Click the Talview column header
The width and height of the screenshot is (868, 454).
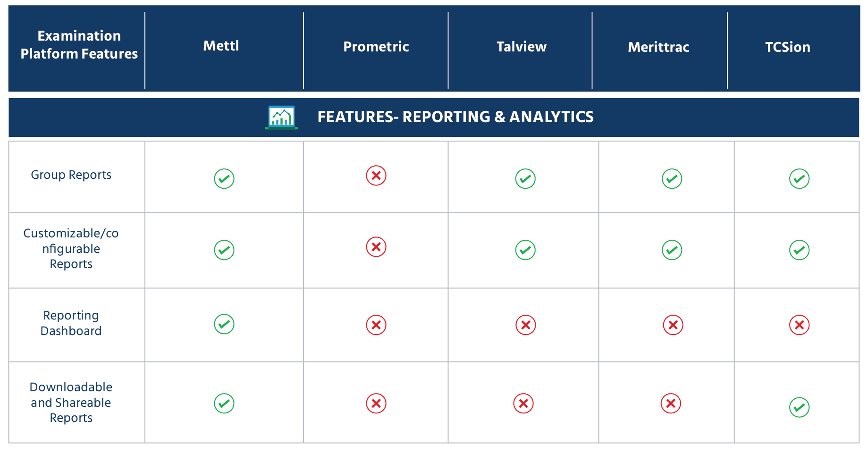pos(521,47)
